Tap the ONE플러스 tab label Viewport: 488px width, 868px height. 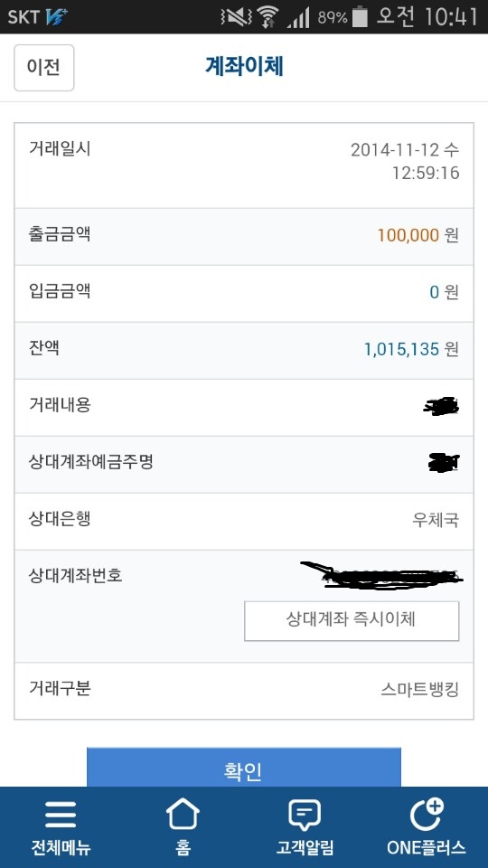click(x=426, y=847)
